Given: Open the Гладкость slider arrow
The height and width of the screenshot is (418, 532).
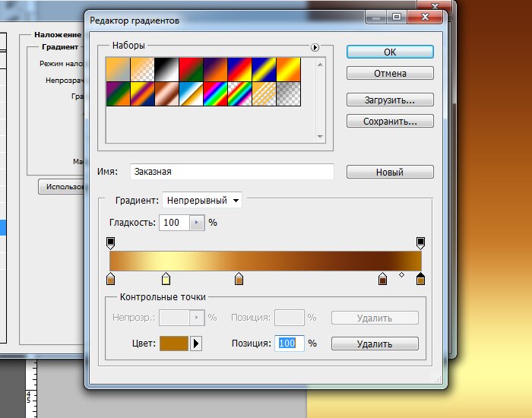Looking at the screenshot, I should pyautogui.click(x=198, y=223).
